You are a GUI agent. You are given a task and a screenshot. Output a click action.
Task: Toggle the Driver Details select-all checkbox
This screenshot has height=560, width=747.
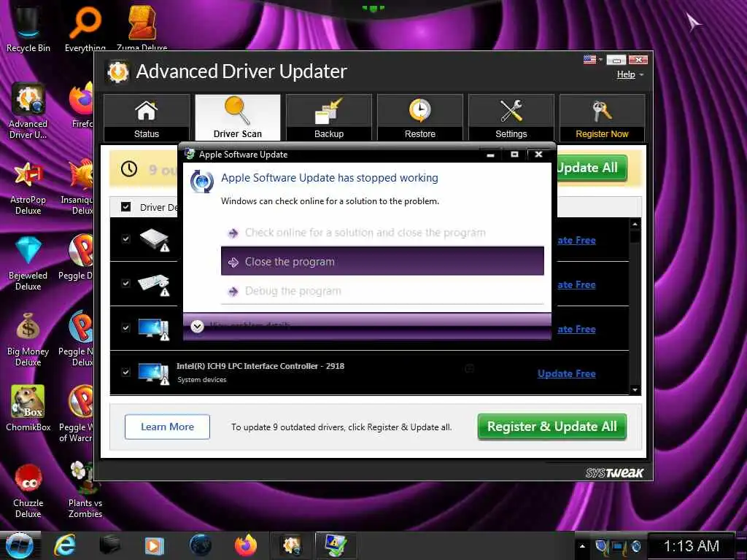click(x=125, y=206)
